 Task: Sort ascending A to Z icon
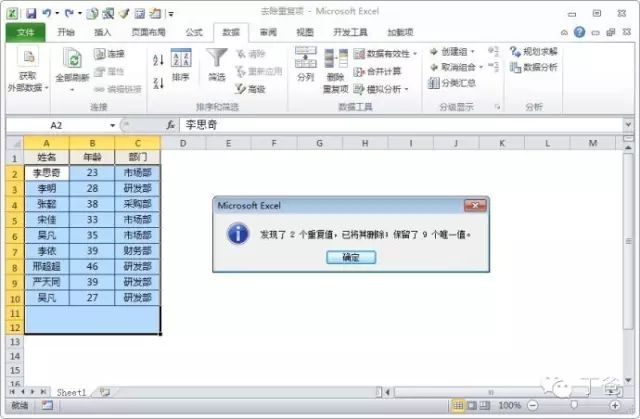tap(158, 60)
